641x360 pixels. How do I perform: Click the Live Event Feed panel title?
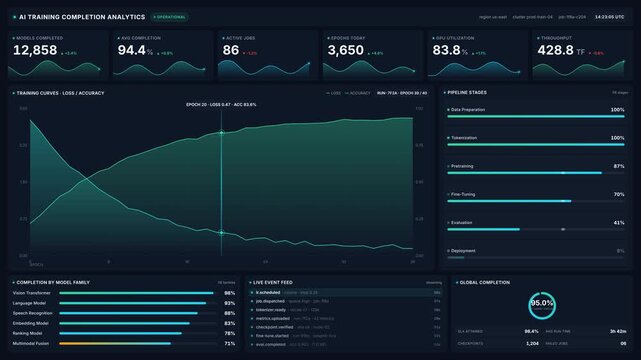tap(273, 282)
